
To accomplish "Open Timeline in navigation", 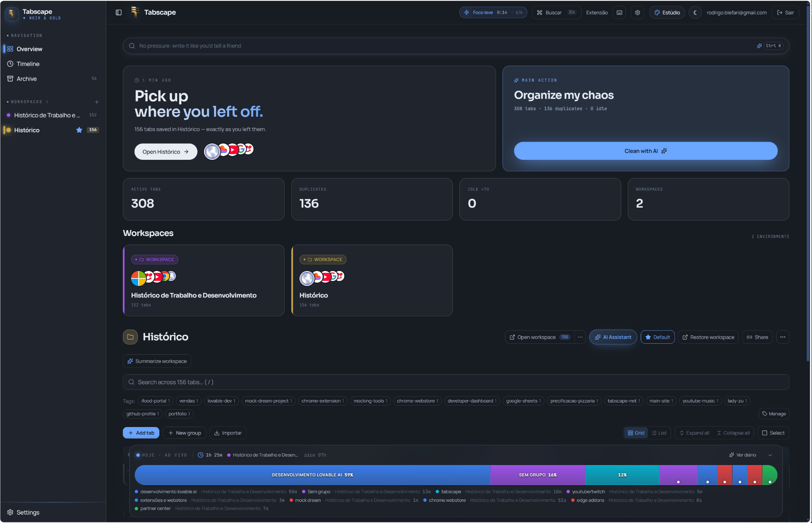I will coord(53,64).
